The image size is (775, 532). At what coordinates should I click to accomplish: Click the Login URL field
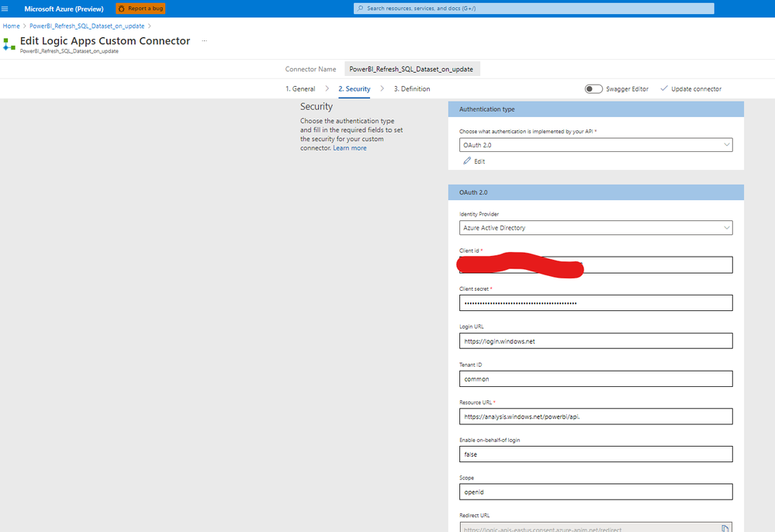pyautogui.click(x=596, y=340)
